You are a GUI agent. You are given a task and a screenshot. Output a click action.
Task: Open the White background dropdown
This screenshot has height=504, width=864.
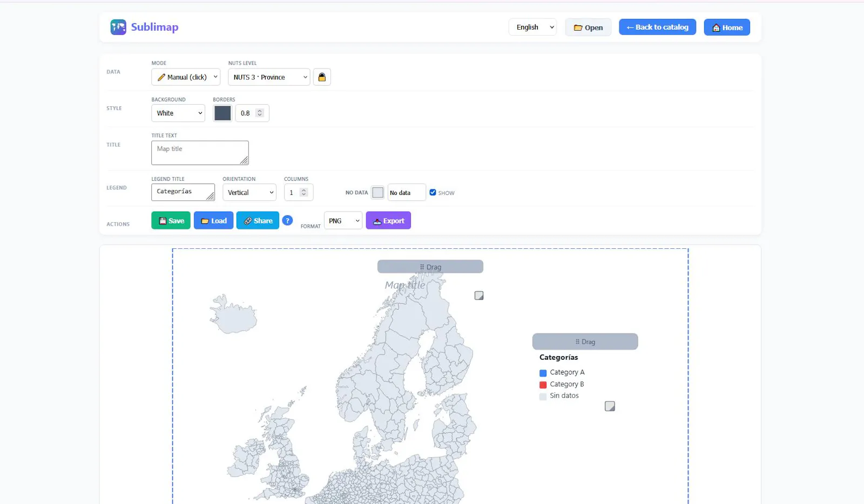click(x=178, y=113)
